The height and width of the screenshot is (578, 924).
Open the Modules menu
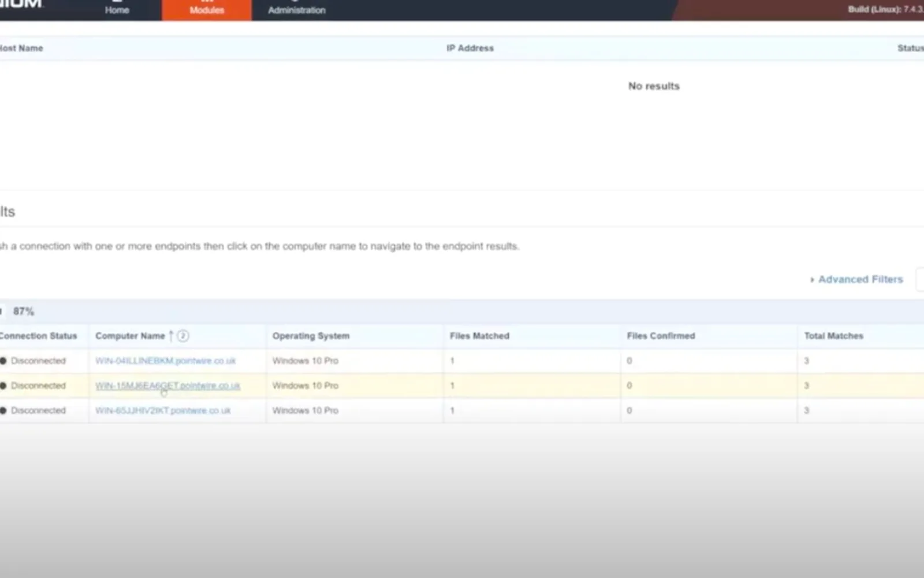207,10
